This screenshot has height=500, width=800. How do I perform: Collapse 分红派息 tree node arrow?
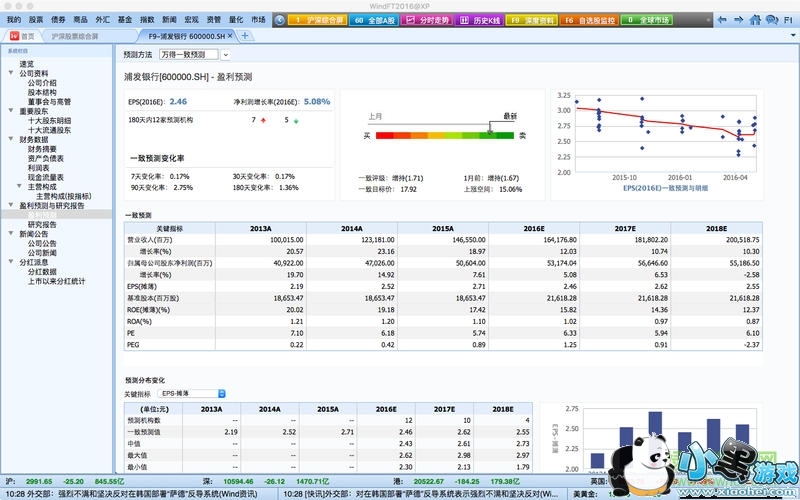point(11,262)
